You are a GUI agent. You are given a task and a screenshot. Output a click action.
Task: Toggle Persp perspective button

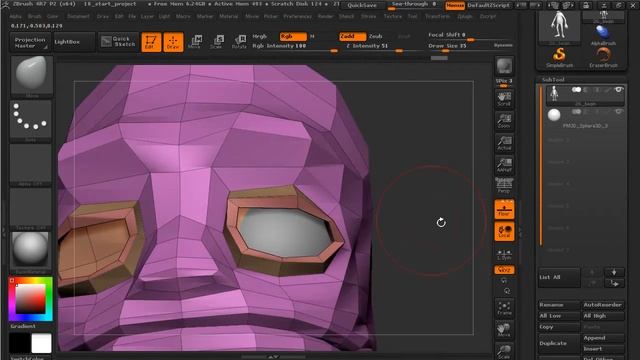point(504,186)
